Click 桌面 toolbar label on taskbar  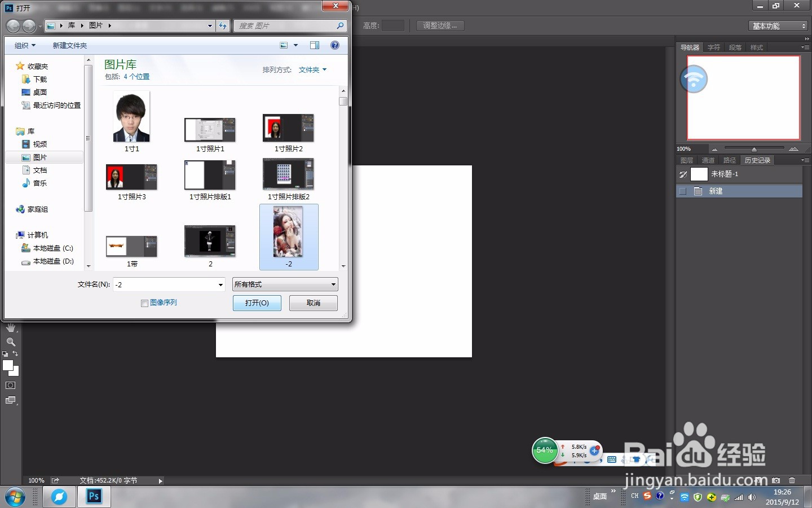click(x=600, y=497)
